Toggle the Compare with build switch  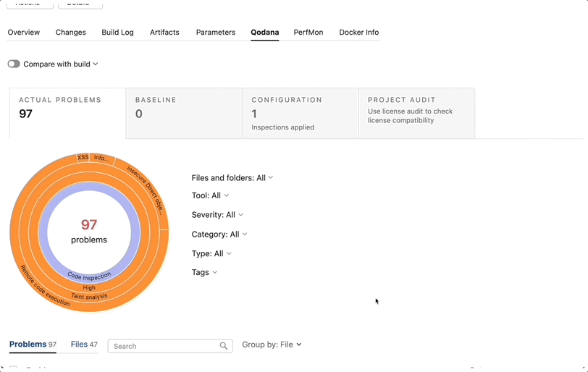(14, 64)
